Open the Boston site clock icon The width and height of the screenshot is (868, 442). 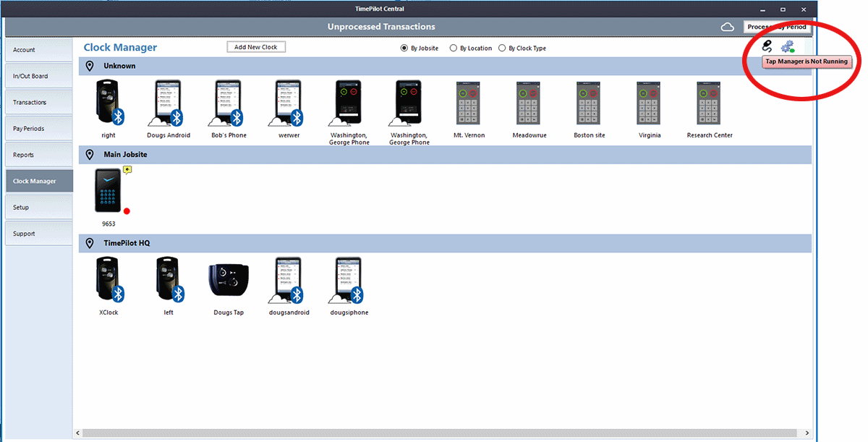pos(588,103)
